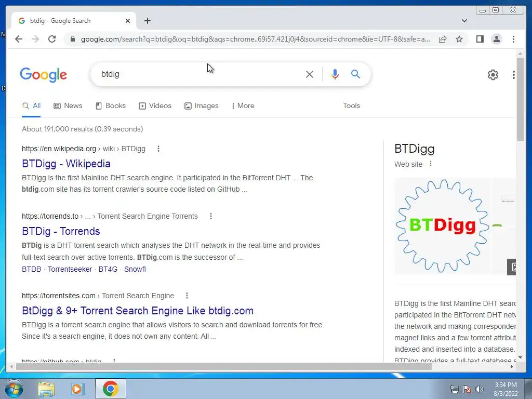
Task: Click the scroll down arrow of vertical scrollbar
Action: [520, 357]
